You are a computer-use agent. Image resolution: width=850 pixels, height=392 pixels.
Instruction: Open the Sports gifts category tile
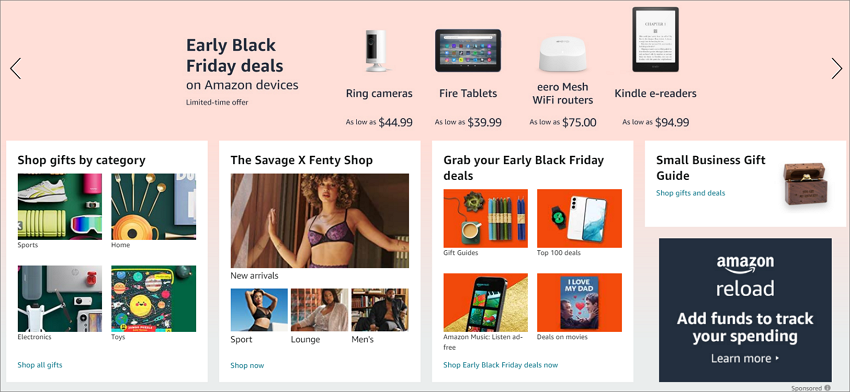click(x=60, y=207)
